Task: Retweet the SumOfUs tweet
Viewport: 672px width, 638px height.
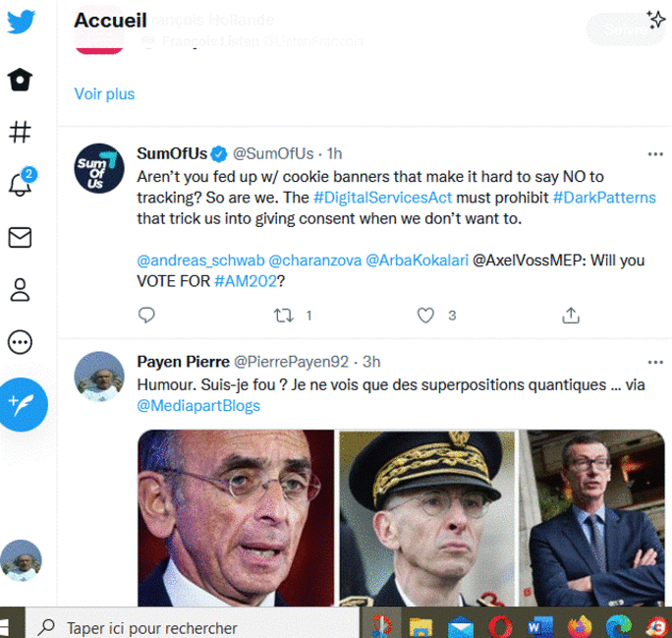Action: (x=284, y=316)
